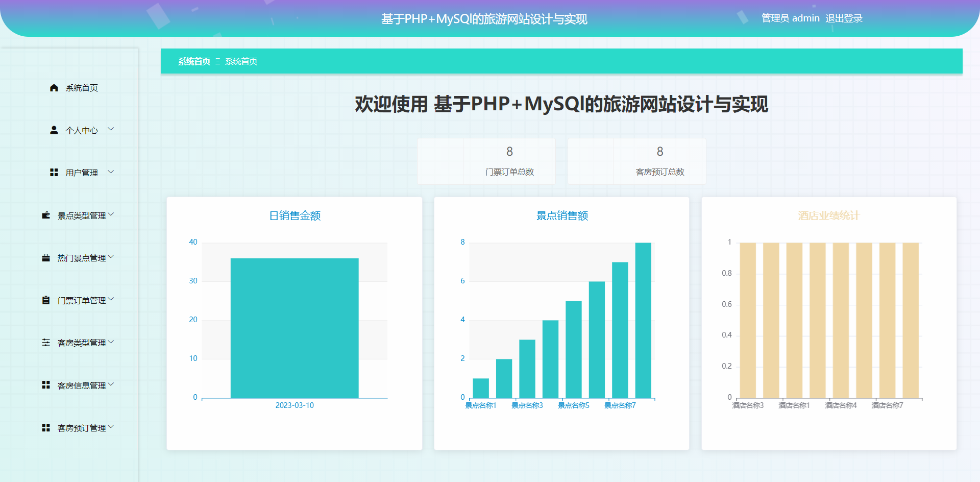Click the 景点名称3 bar in 景点销售额

click(527, 369)
